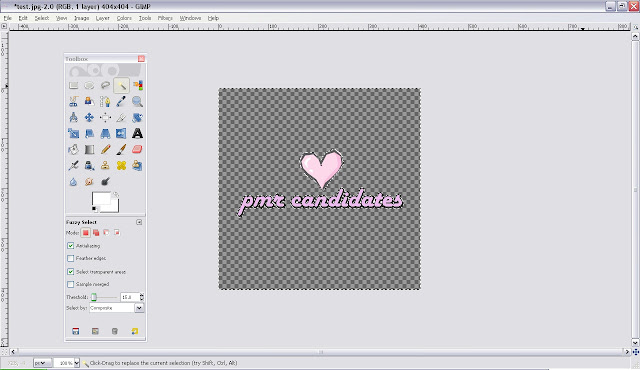640x370 pixels.
Task: Open the Windows menu
Action: [x=190, y=18]
